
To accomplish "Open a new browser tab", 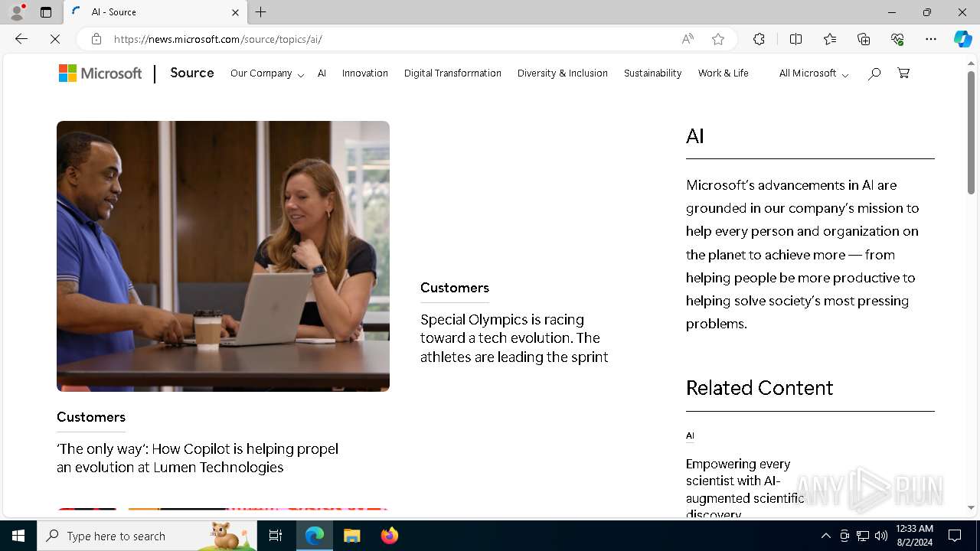I will [261, 12].
